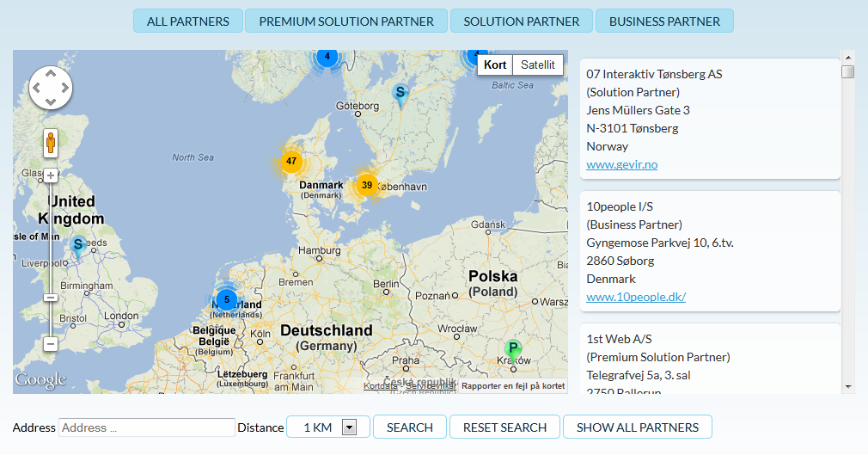Screen dimensions: 868x455
Task: Click the green P marker near Kraków
Action: pos(513,350)
